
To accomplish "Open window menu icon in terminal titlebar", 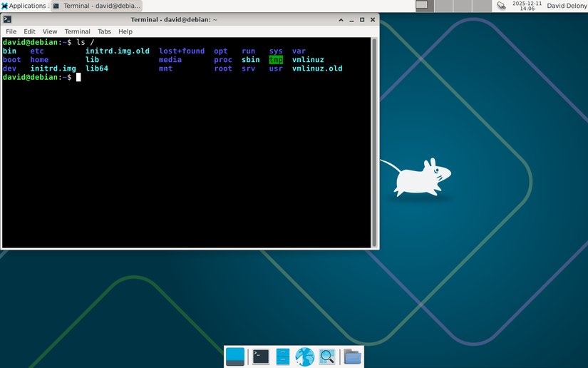I will pos(7,19).
